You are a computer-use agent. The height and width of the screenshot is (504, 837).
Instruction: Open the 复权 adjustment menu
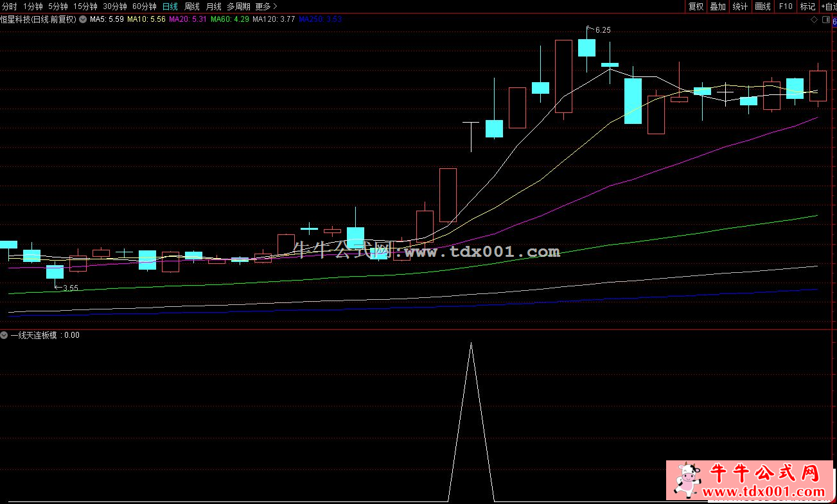(x=696, y=6)
